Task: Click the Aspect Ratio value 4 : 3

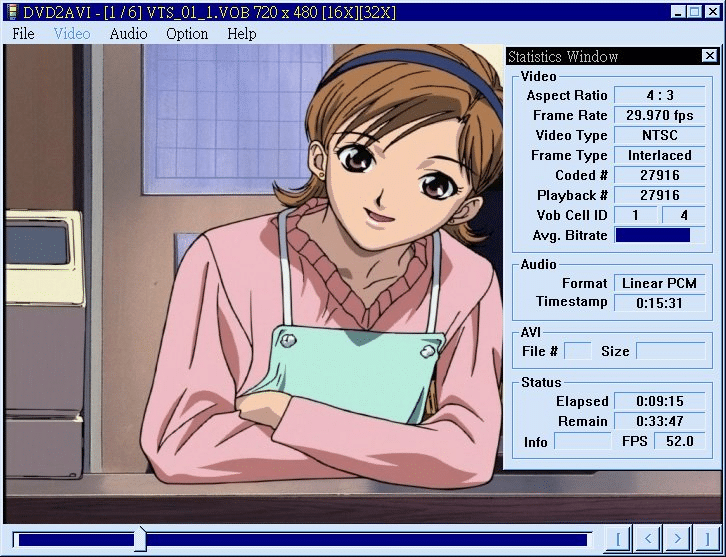Action: [x=660, y=95]
